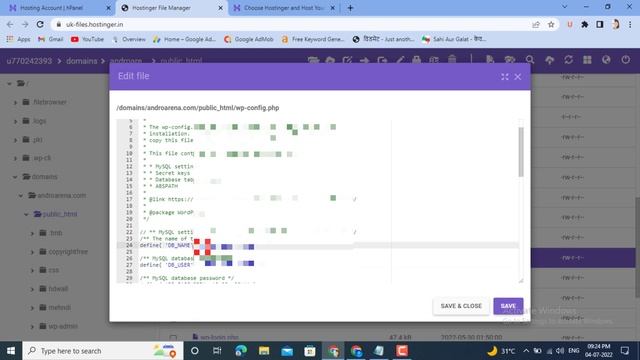Screen dimensions: 640x360
Task: Click the browser back arrow
Action: (10, 24)
